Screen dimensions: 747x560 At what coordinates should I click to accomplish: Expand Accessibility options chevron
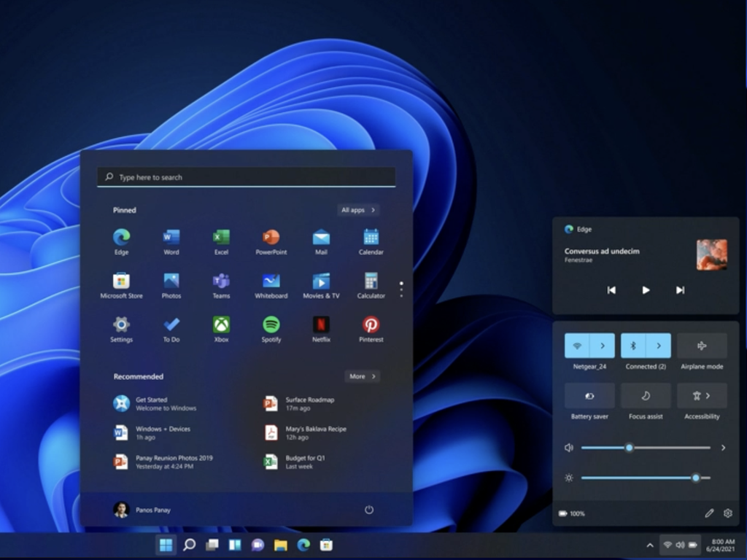pyautogui.click(x=708, y=396)
